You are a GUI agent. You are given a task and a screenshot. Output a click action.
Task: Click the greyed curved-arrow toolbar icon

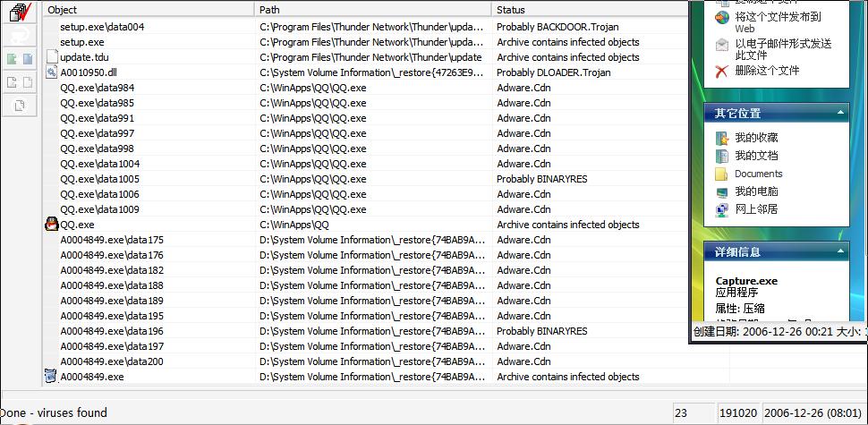(x=20, y=36)
